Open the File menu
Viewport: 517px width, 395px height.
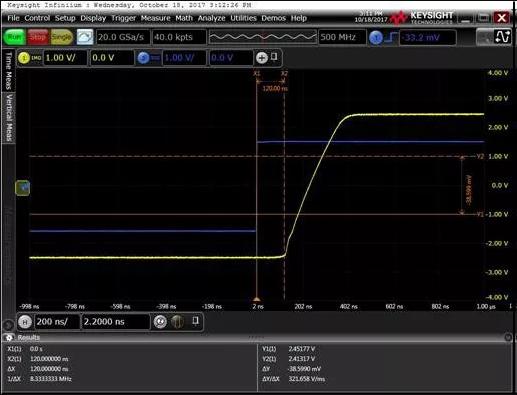pyautogui.click(x=13, y=18)
